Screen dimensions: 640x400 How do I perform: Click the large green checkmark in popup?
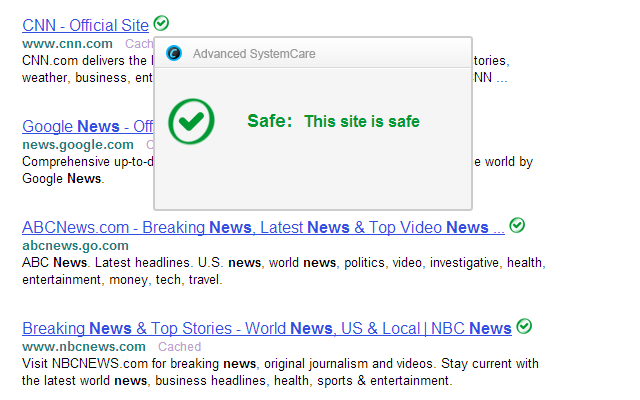[x=191, y=121]
